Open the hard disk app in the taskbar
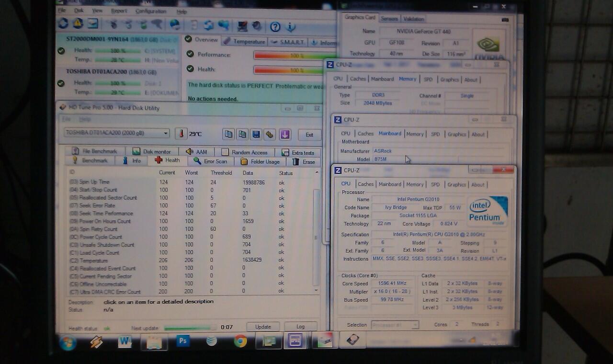 (x=353, y=341)
